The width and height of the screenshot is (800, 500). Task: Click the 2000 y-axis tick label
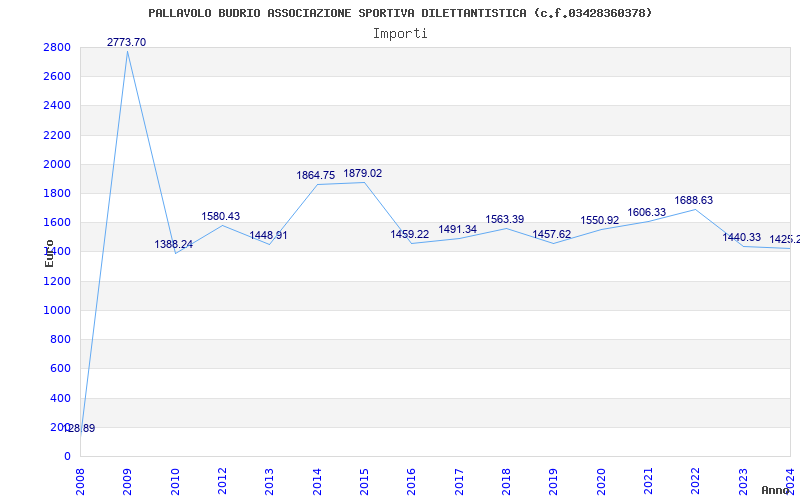pos(57,164)
